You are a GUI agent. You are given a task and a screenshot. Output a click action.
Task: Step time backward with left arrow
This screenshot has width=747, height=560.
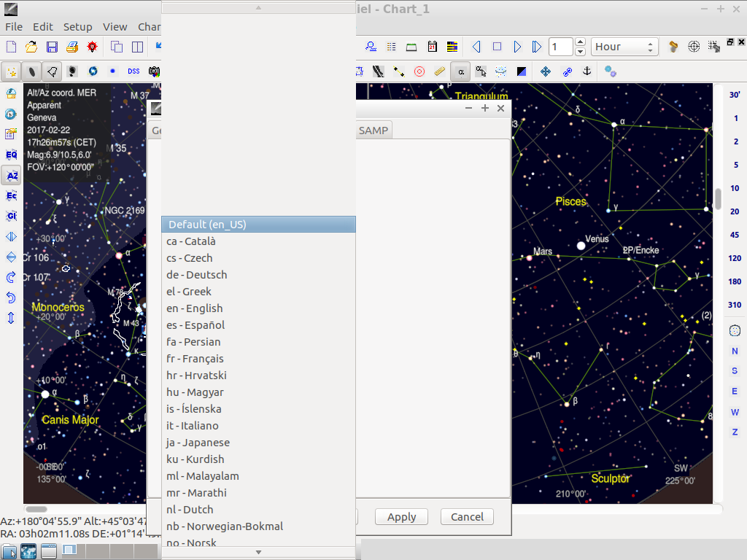476,47
